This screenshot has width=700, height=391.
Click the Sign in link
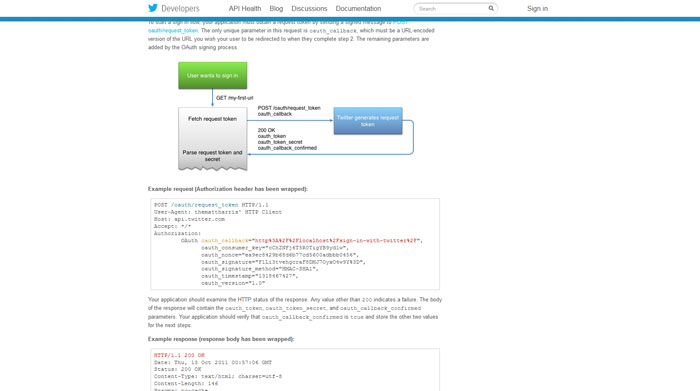[537, 8]
